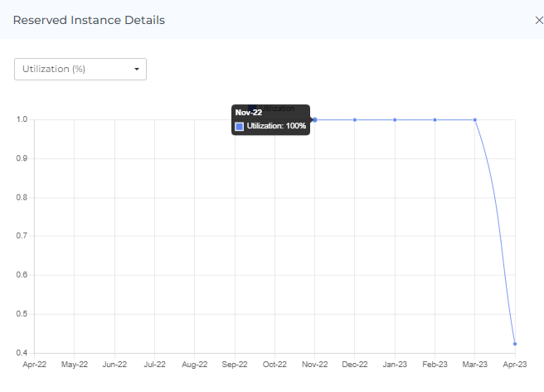Click the Jun-22 x-axis label

[x=114, y=364]
